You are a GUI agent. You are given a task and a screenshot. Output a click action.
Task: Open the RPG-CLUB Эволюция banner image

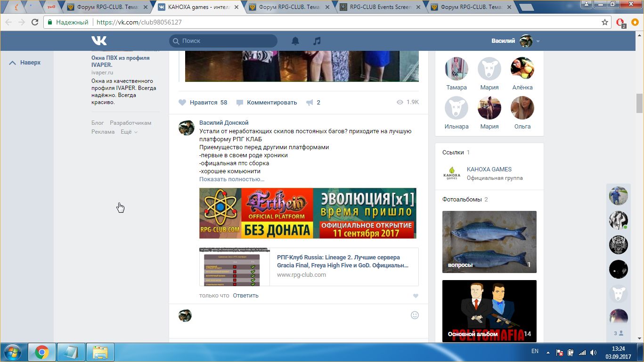308,213
